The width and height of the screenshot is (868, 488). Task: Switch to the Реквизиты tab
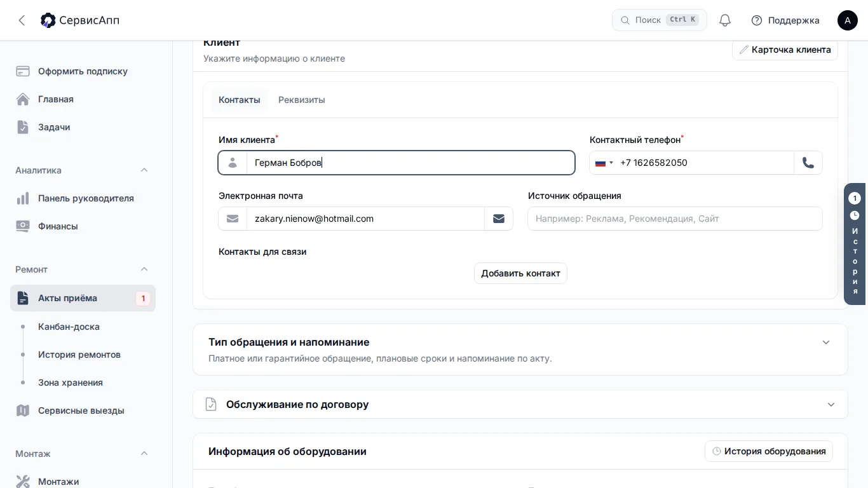pyautogui.click(x=302, y=100)
